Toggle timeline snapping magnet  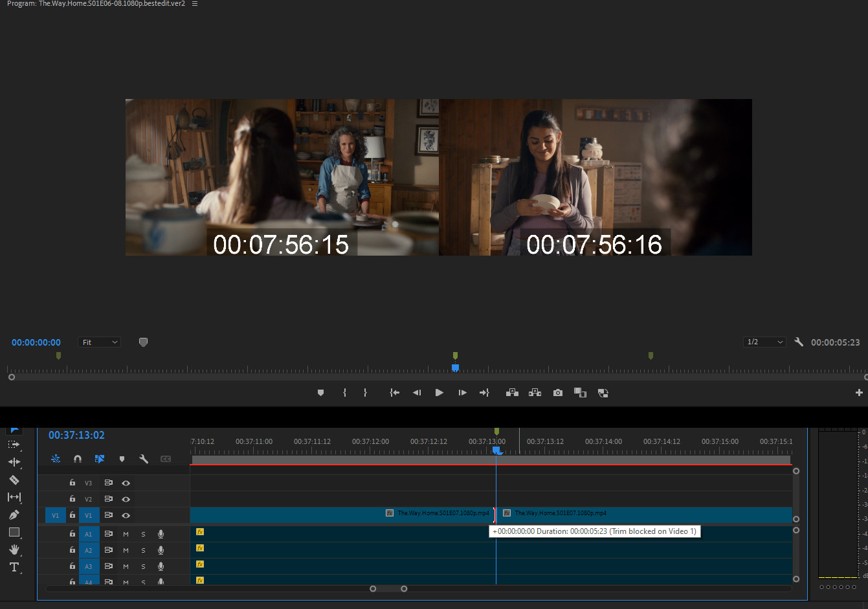(x=78, y=459)
